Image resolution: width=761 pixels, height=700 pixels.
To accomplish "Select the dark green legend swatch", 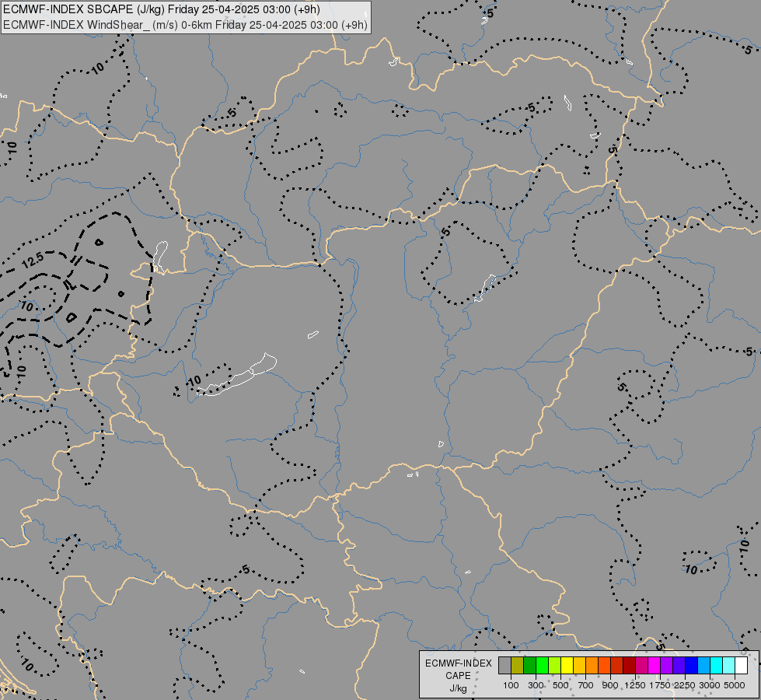I will coord(529,666).
